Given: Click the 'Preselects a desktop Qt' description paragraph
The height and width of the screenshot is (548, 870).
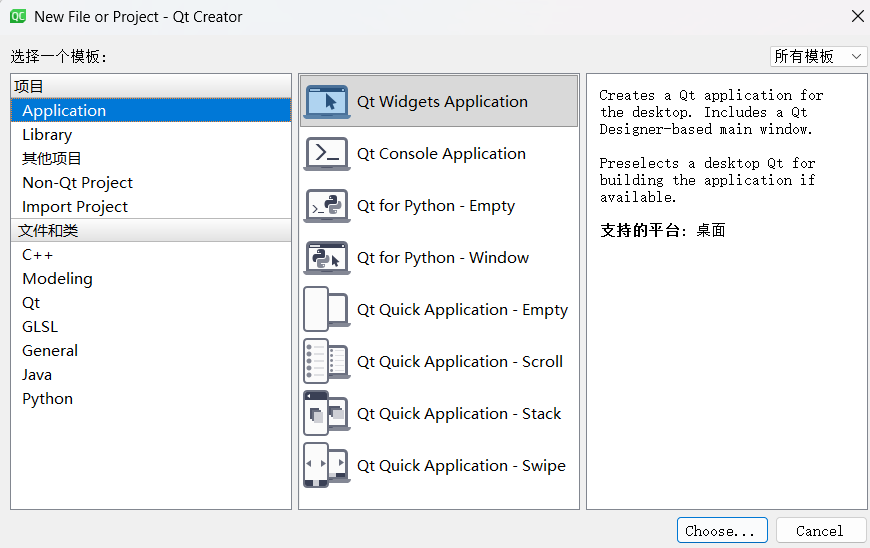Looking at the screenshot, I should click(x=707, y=180).
